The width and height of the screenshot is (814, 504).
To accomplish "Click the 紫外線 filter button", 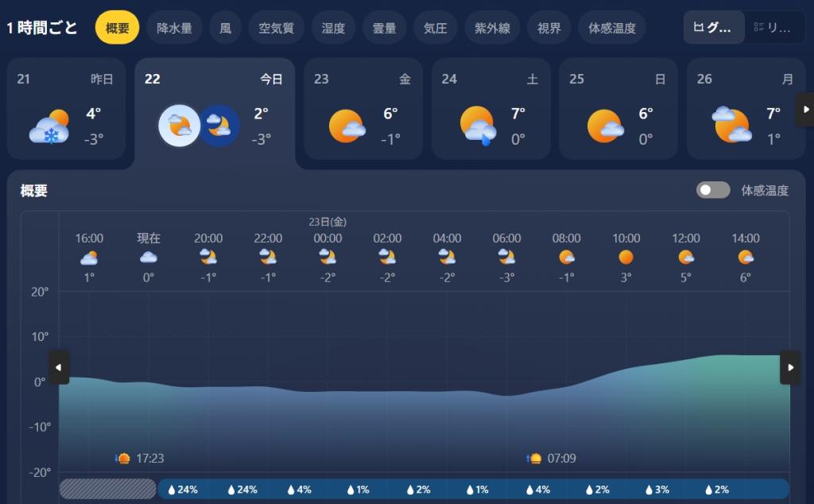I will click(x=493, y=26).
